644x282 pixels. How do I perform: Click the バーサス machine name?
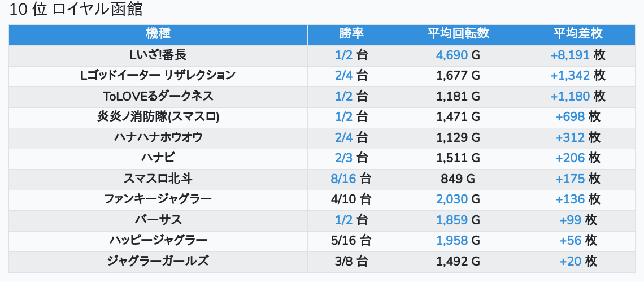[158, 220]
